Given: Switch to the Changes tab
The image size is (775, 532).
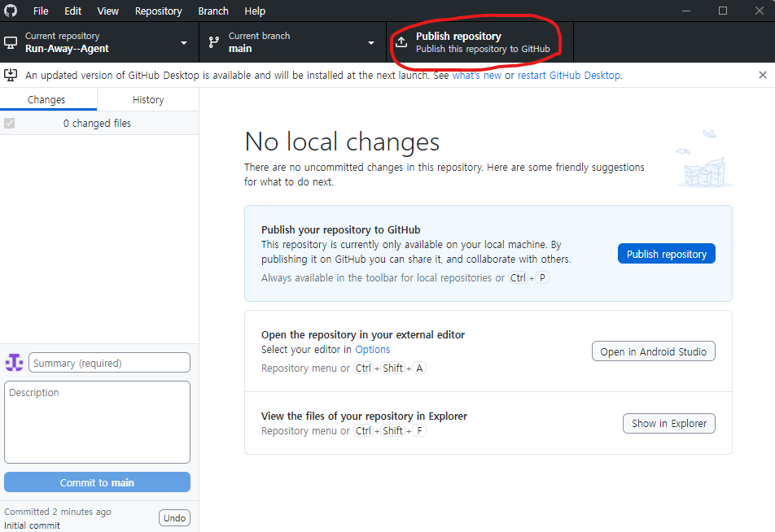Looking at the screenshot, I should pyautogui.click(x=49, y=99).
